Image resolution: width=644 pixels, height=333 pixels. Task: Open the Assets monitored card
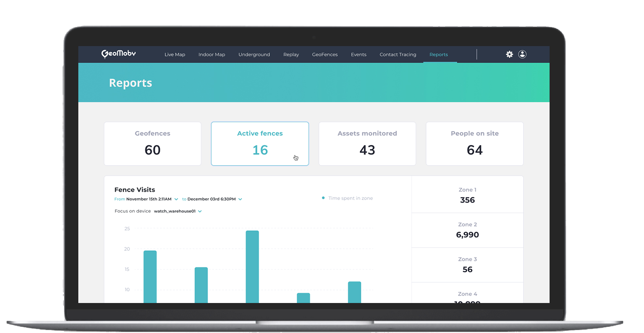[367, 143]
